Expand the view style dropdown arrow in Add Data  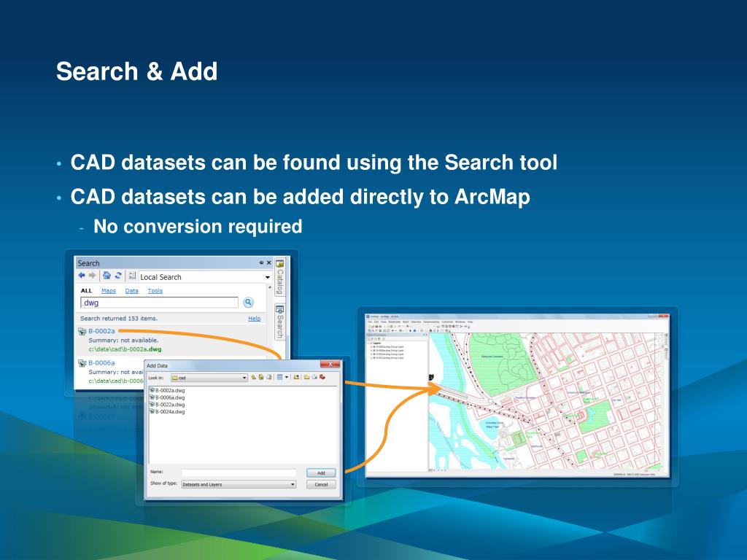click(x=287, y=377)
